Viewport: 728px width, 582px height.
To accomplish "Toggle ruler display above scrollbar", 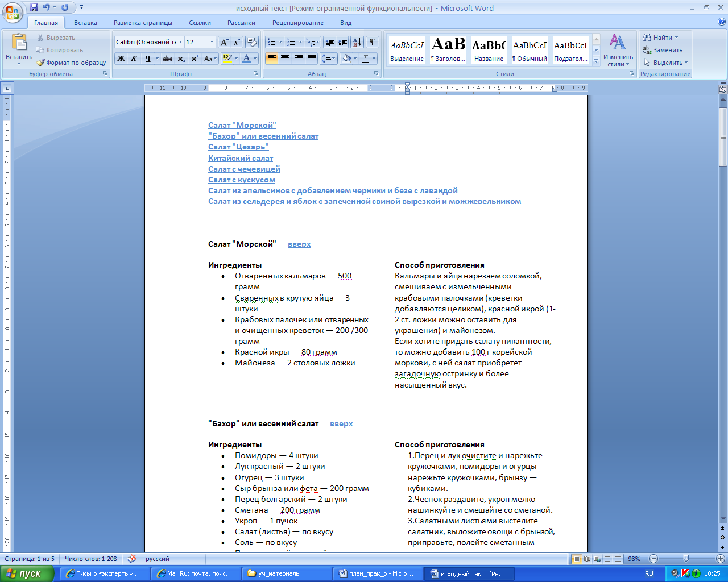I will (723, 89).
